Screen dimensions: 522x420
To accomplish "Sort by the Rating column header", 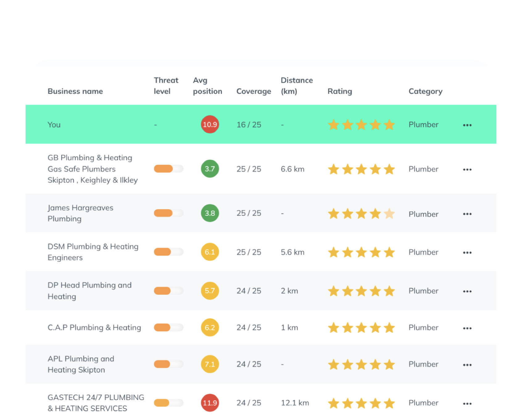I will coord(340,92).
